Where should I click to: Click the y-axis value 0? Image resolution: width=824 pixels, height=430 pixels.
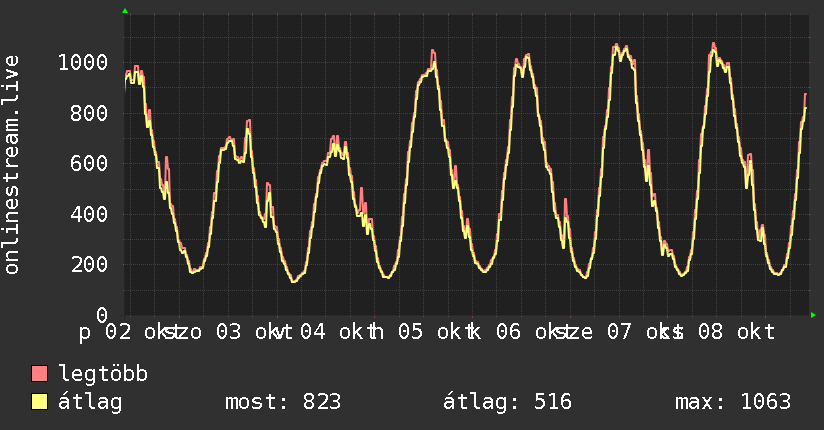coord(102,315)
